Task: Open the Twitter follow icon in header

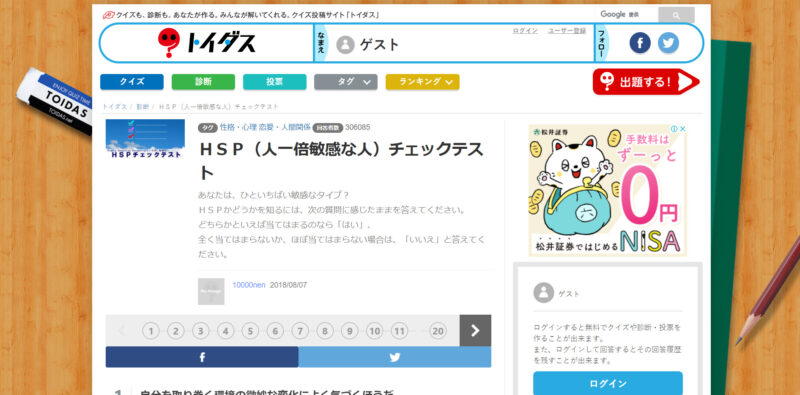Action: [x=668, y=43]
